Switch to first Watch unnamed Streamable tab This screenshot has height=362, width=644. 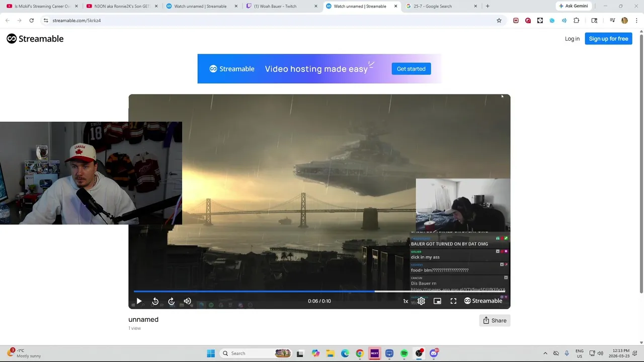[x=202, y=6]
